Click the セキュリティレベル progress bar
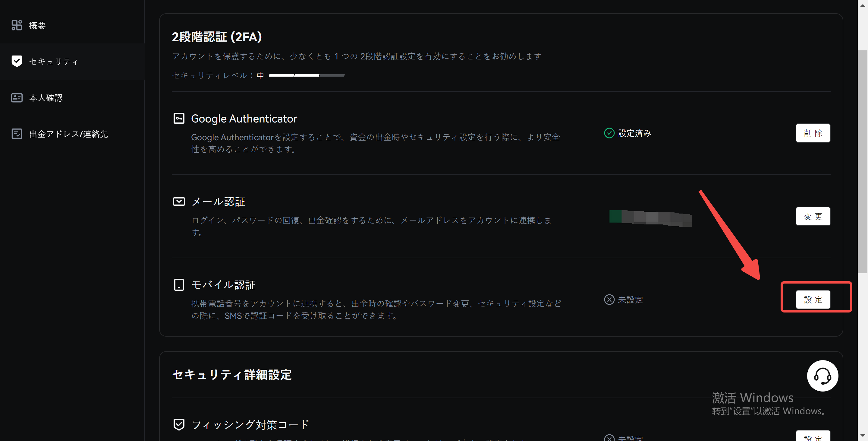Image resolution: width=868 pixels, height=441 pixels. coord(306,75)
